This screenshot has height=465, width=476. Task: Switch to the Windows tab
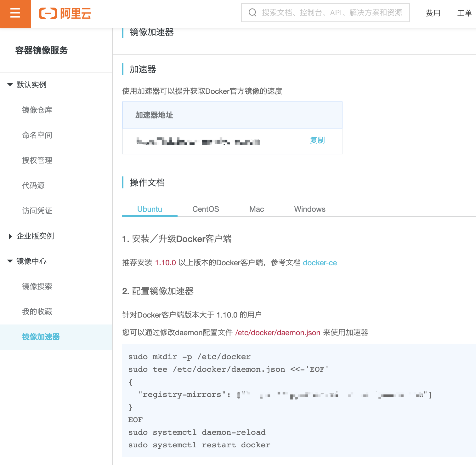click(x=310, y=209)
